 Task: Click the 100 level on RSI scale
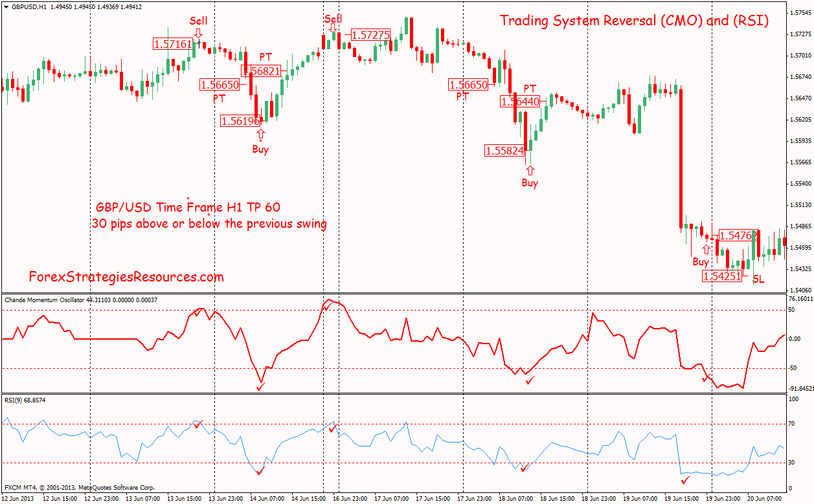click(x=795, y=400)
